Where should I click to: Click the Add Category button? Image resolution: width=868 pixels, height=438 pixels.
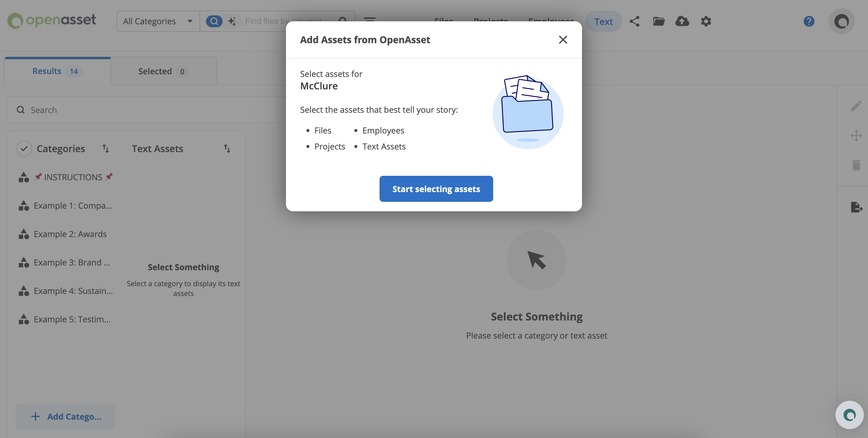coord(65,416)
